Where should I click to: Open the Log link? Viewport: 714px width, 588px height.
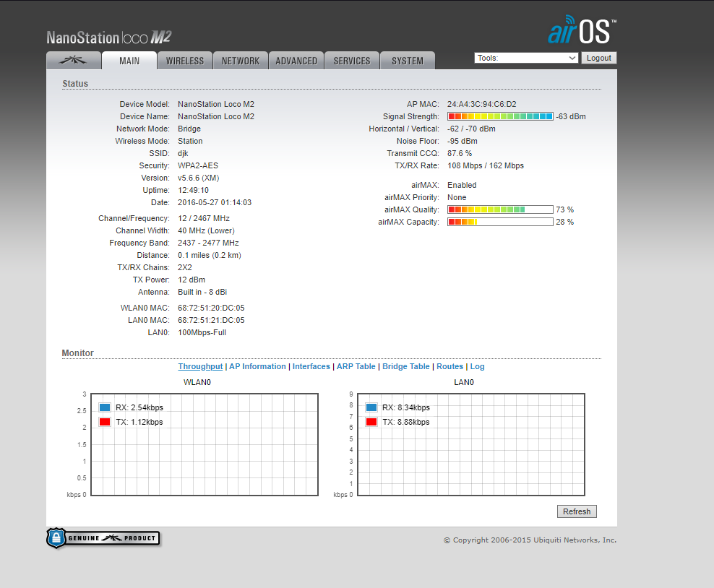click(x=477, y=366)
